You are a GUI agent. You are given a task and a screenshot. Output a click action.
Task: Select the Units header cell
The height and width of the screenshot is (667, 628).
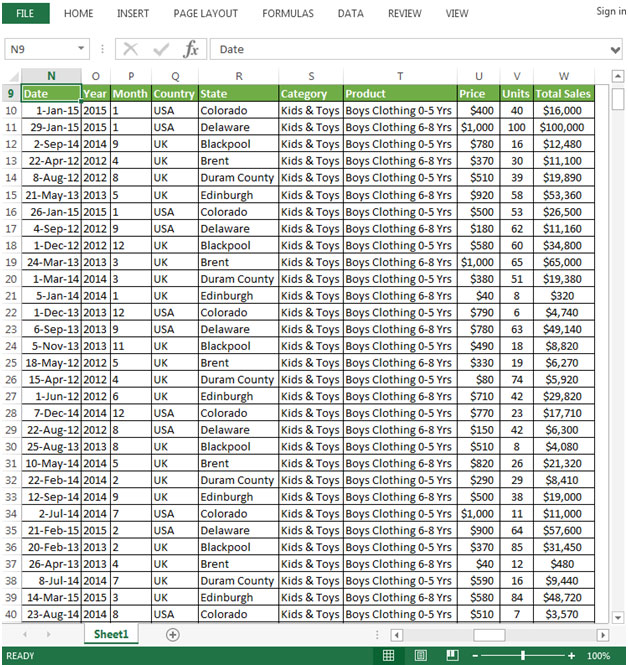coord(517,94)
